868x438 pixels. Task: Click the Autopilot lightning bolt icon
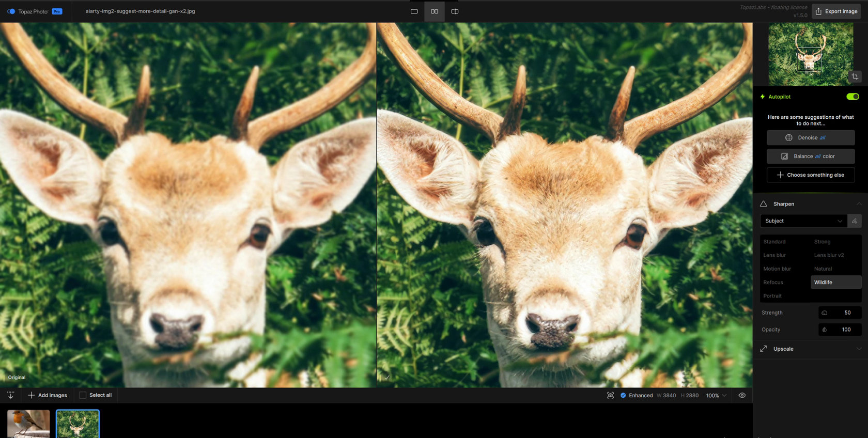(x=763, y=97)
